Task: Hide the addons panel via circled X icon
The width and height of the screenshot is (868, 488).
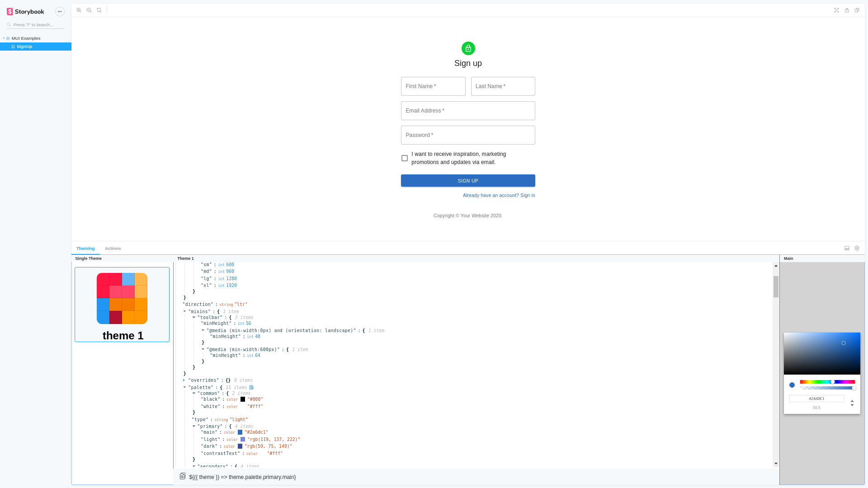Action: tap(857, 248)
